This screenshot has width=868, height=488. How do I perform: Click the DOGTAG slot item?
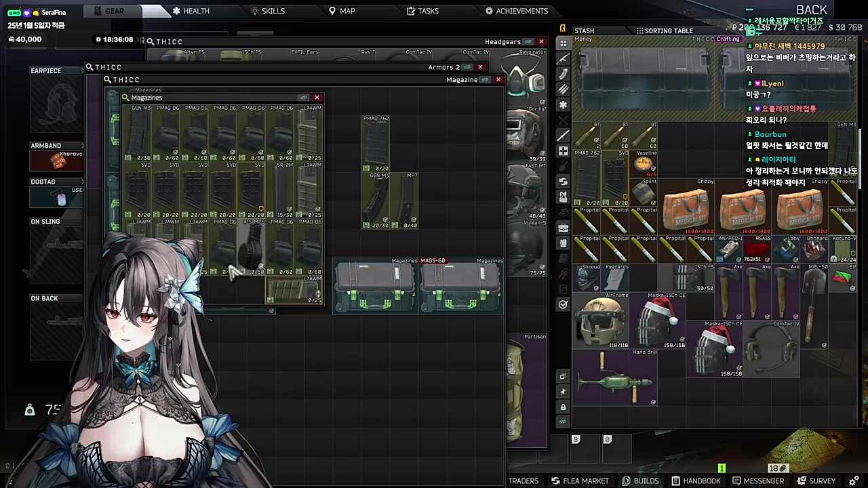(57, 197)
